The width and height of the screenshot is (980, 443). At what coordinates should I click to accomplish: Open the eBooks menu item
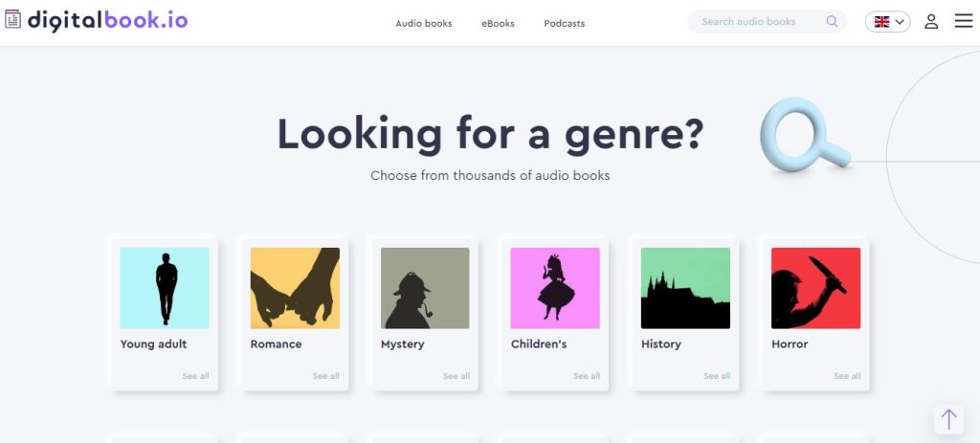(498, 23)
